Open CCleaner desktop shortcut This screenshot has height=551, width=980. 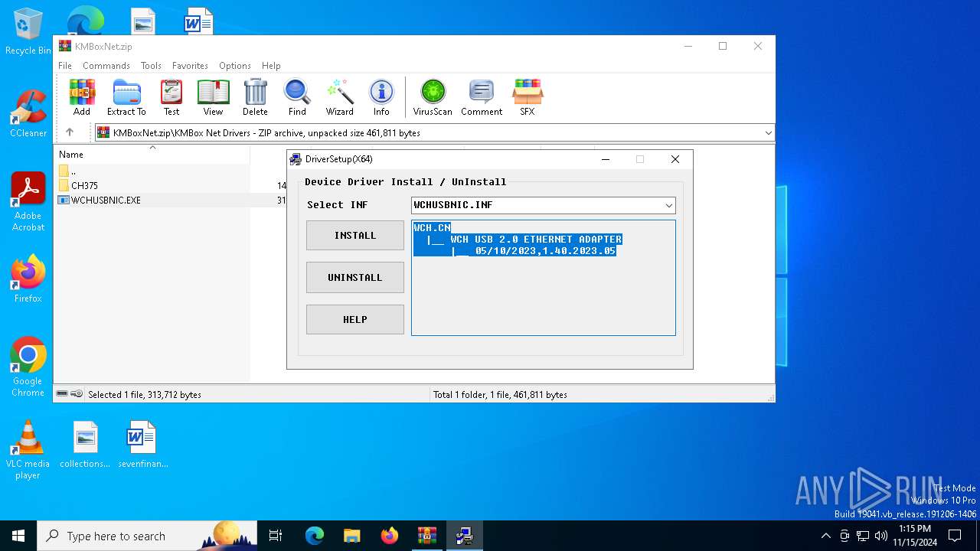(x=28, y=113)
